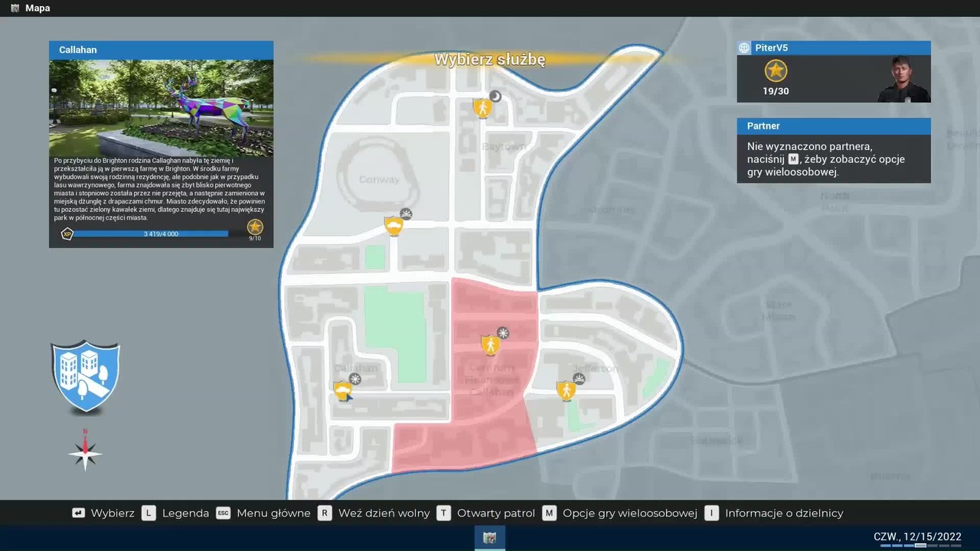This screenshot has width=980, height=551.
Task: Click the Wybierz confirm option
Action: (x=103, y=513)
